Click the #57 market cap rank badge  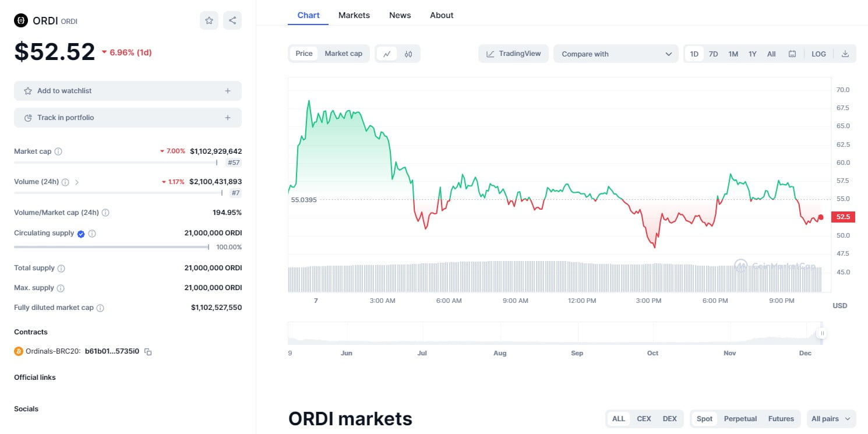(x=233, y=163)
